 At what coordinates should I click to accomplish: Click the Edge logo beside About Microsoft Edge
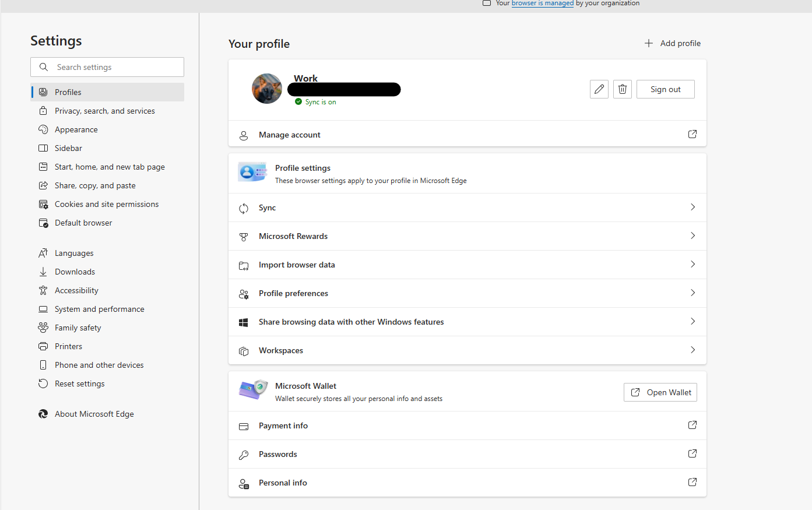pos(43,414)
